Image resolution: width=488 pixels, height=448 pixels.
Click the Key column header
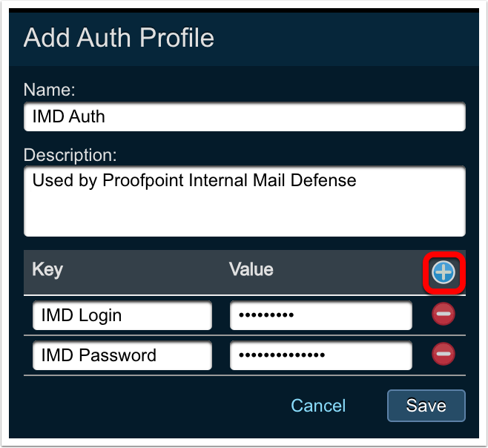[47, 269]
